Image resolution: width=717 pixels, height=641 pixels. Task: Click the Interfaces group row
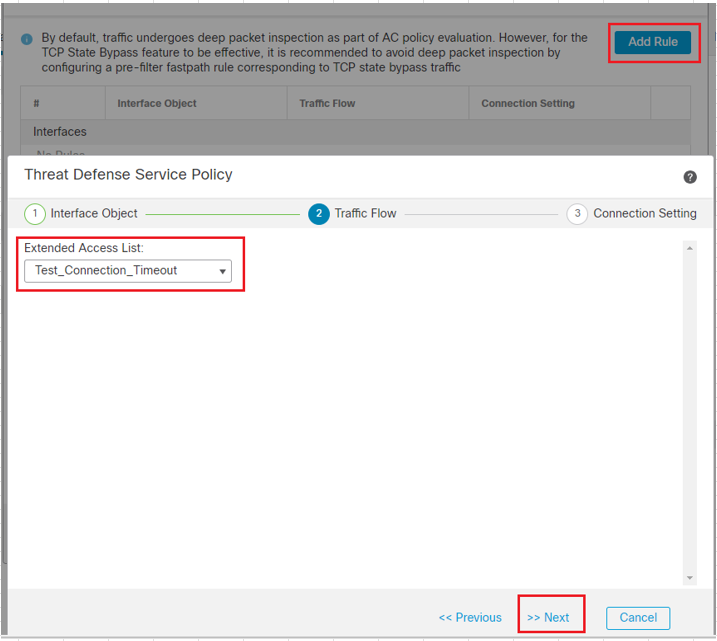pos(355,132)
